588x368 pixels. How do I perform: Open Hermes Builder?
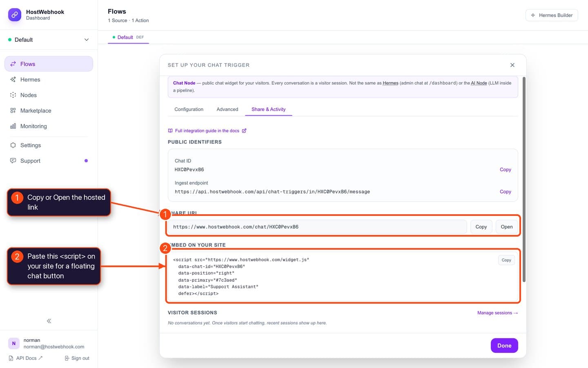pyautogui.click(x=552, y=15)
